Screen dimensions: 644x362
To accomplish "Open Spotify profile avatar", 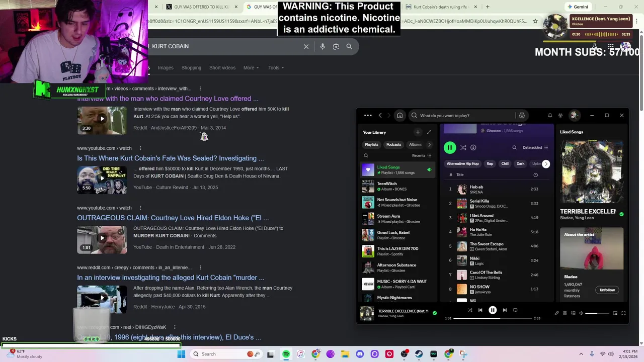I will [574, 115].
